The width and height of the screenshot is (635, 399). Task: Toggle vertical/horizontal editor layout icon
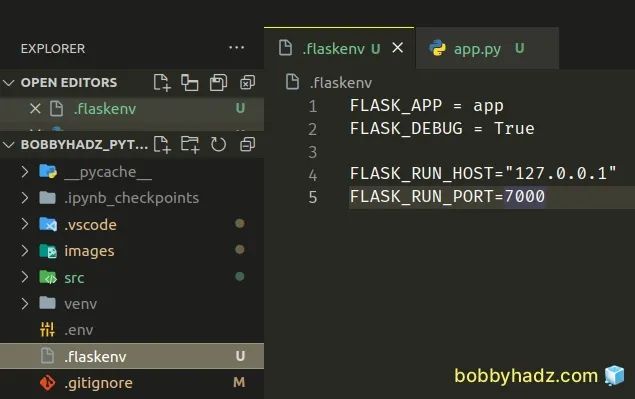point(190,83)
